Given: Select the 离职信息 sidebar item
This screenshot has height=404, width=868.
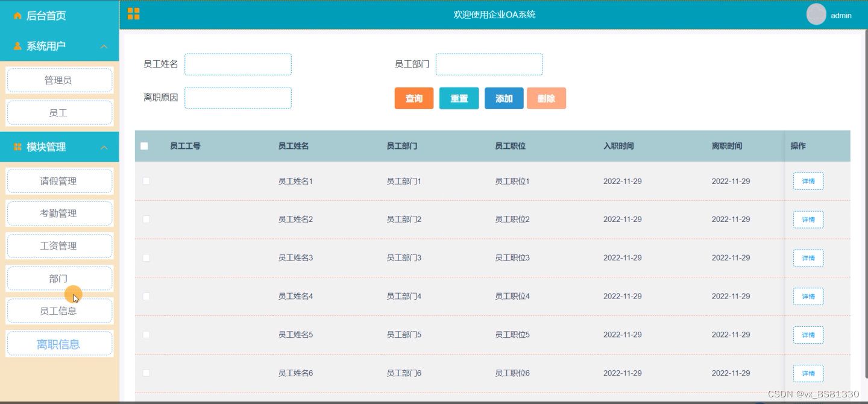Looking at the screenshot, I should [59, 344].
